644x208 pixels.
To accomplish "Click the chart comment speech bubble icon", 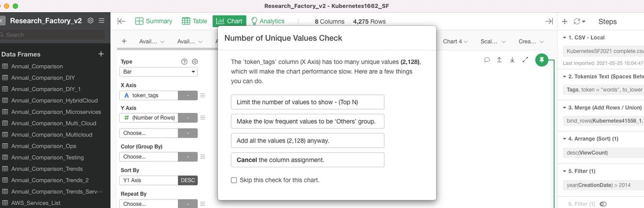I will [487, 60].
